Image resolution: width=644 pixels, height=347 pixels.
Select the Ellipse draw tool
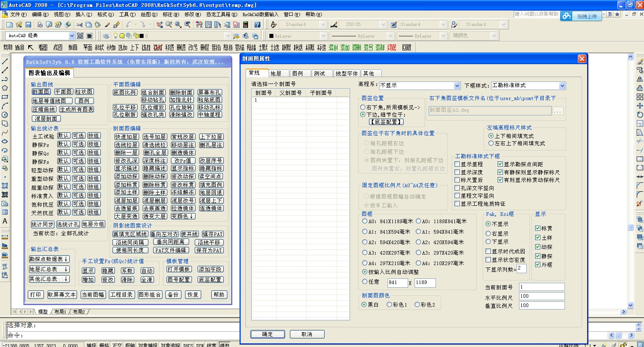pos(5,141)
